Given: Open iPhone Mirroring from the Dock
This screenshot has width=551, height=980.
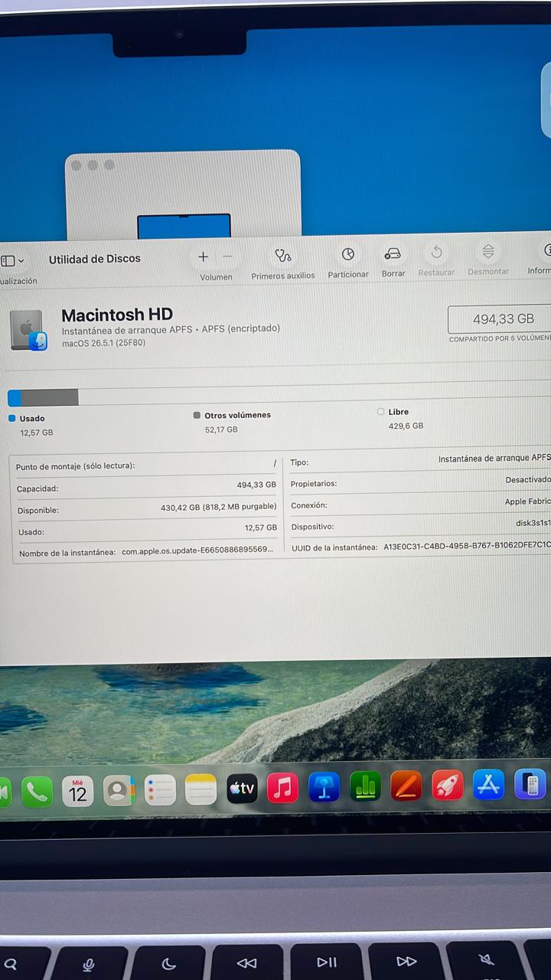Looking at the screenshot, I should (x=530, y=784).
